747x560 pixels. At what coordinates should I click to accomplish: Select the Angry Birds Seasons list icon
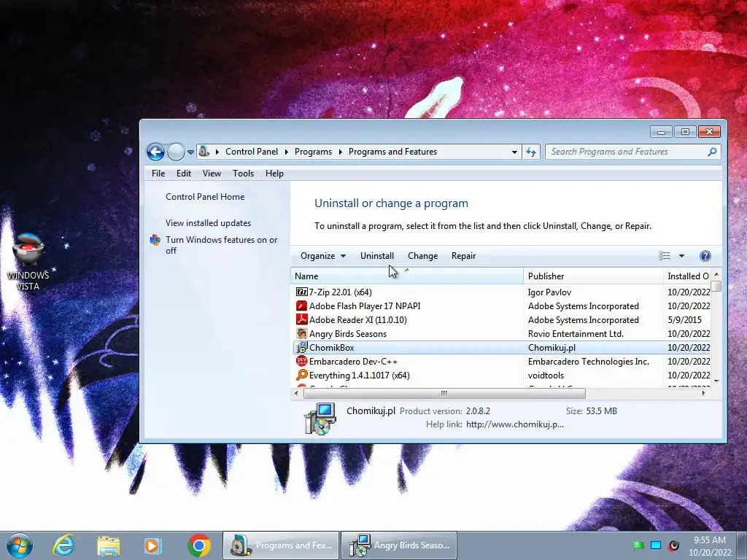coord(301,333)
